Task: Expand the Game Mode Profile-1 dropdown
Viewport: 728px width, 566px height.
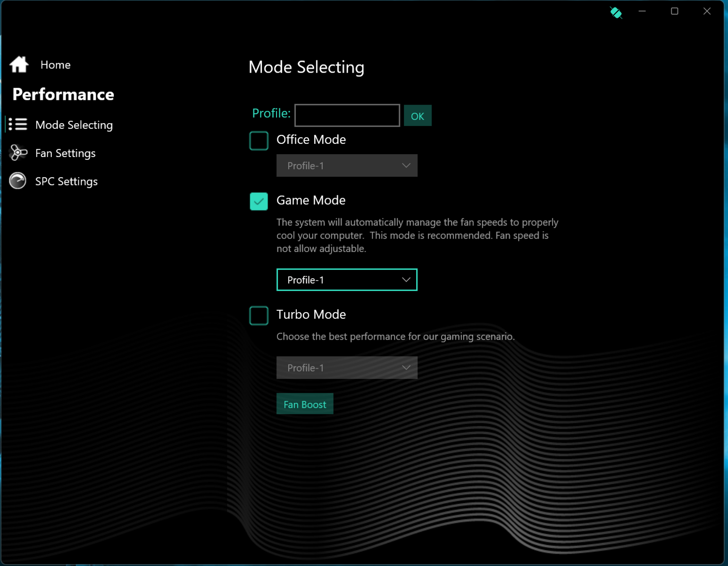Action: [347, 280]
